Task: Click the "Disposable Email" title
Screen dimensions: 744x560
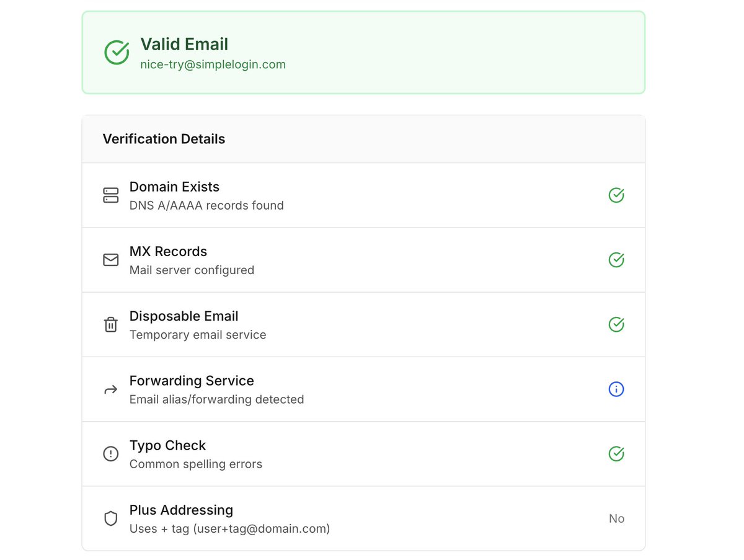Action: pyautogui.click(x=184, y=316)
